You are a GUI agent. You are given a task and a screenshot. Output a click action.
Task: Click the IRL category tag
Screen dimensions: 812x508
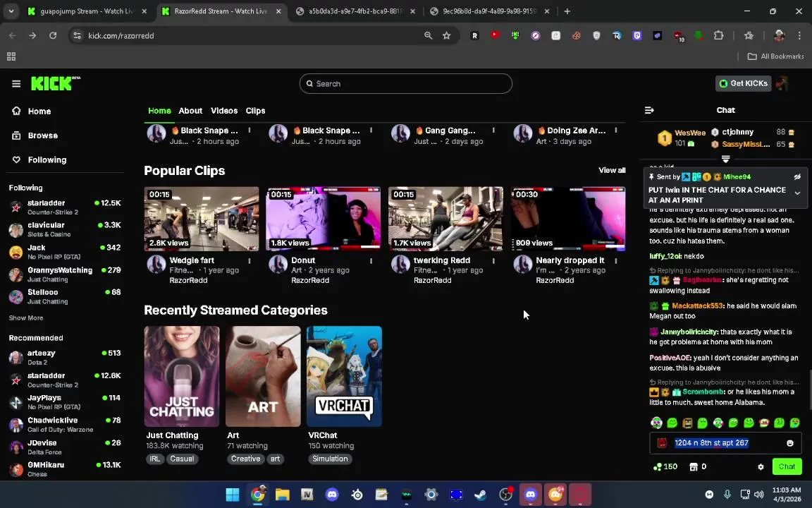point(155,459)
